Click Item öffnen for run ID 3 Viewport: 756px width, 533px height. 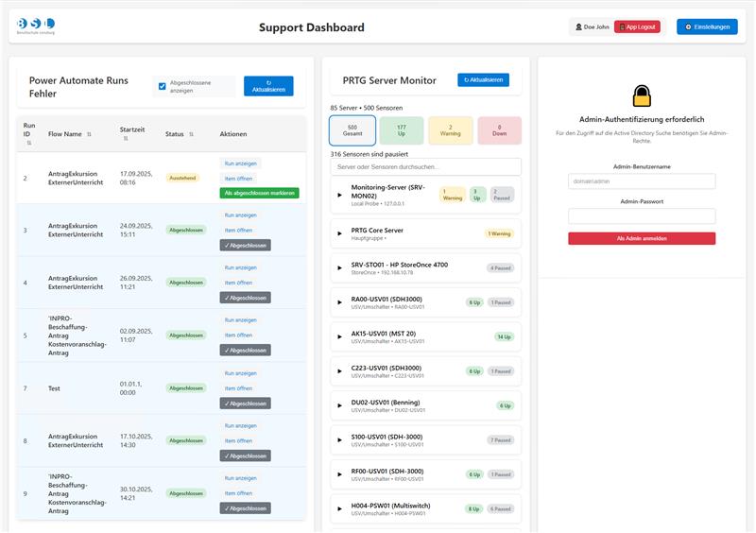[238, 230]
